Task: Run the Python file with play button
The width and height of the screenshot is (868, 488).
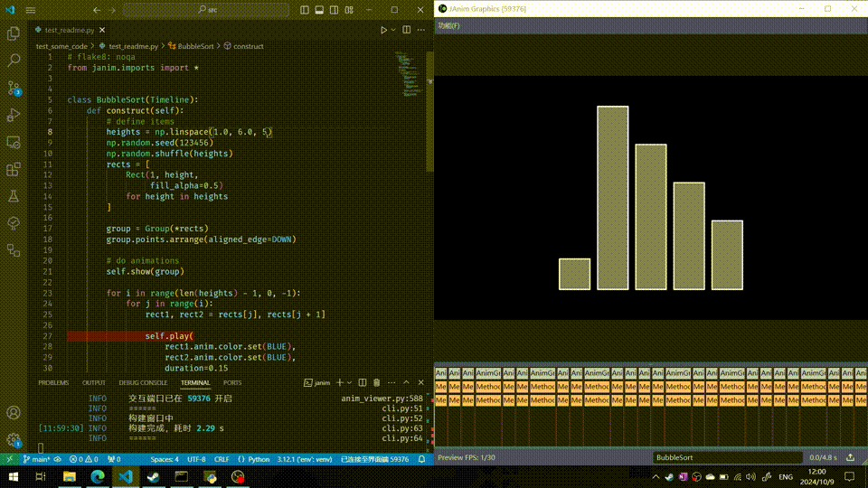Action: tap(383, 30)
